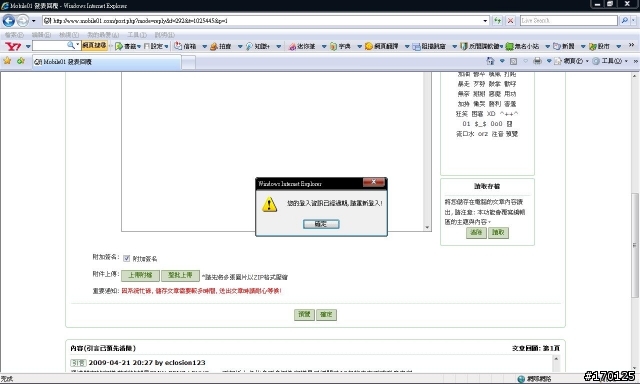640x384 pixels.
Task: Open recent pages dropdown beside Forward button
Action: point(33,20)
